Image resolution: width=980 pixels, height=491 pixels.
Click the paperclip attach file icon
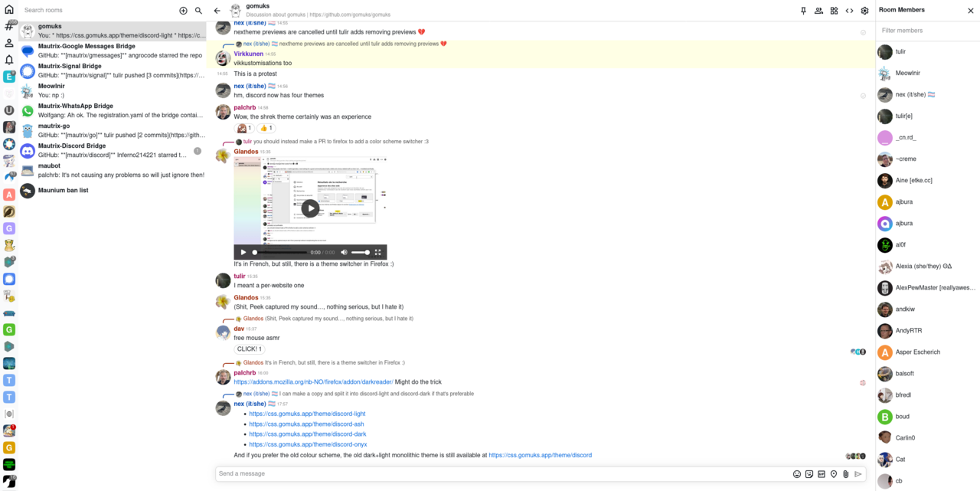click(846, 474)
